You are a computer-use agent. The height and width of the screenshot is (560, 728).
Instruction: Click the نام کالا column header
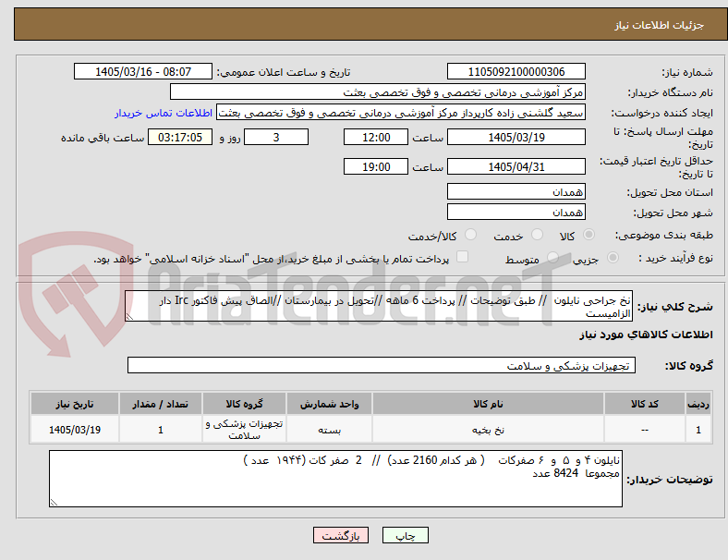coord(488,404)
